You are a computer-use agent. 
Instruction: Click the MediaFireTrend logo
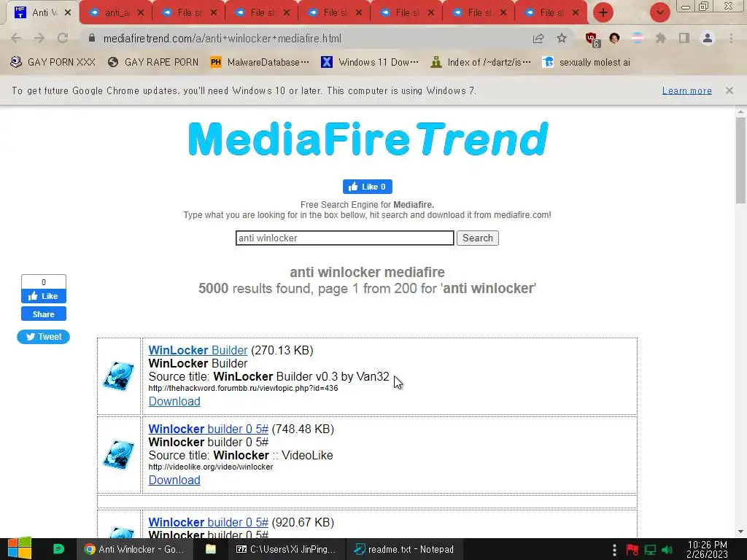[x=368, y=139]
